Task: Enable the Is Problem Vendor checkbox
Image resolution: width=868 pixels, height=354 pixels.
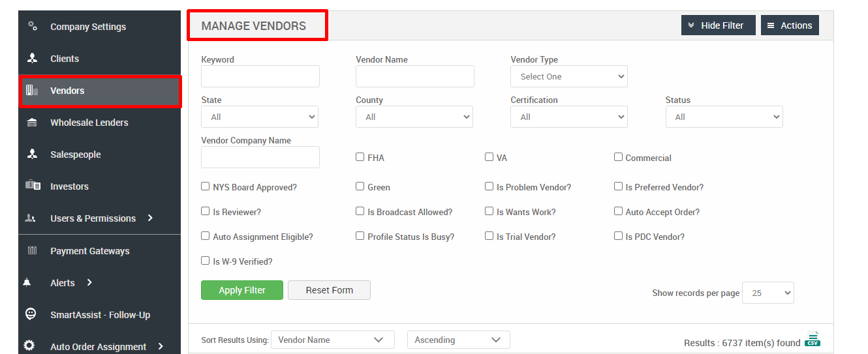Action: [489, 186]
